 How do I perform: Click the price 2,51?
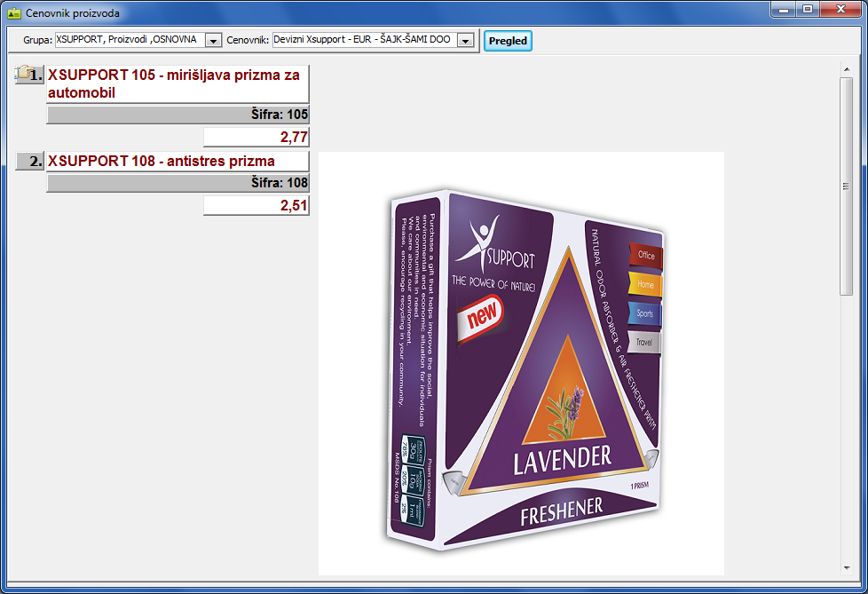coord(256,205)
